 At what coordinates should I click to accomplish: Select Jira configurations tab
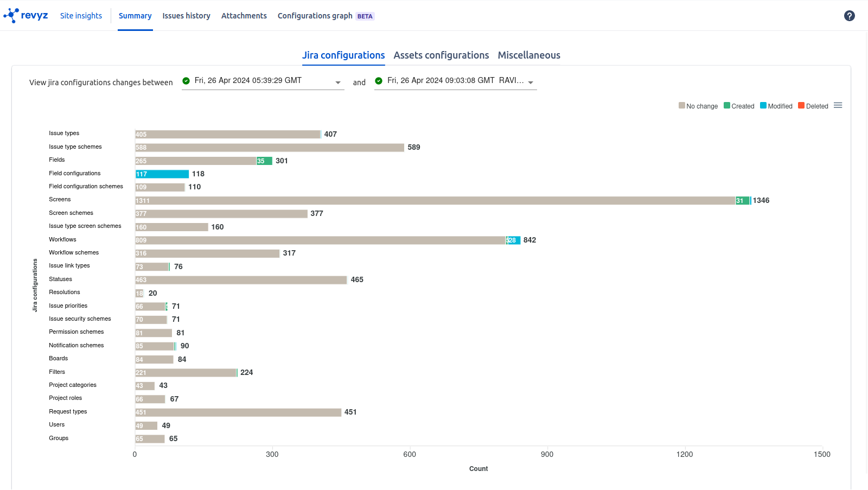[x=343, y=55]
